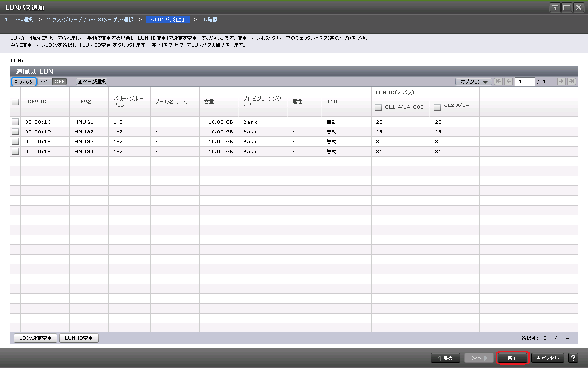Image resolution: width=588 pixels, height=368 pixels.
Task: Click the 全ページ選択 button
Action: pyautogui.click(x=91, y=82)
